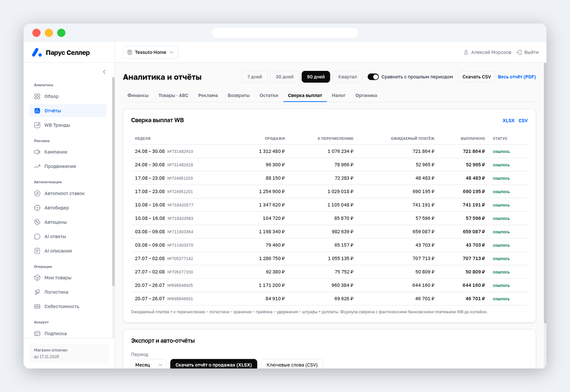Click the Автопилот ставок compass icon
The width and height of the screenshot is (570, 392).
37,194
